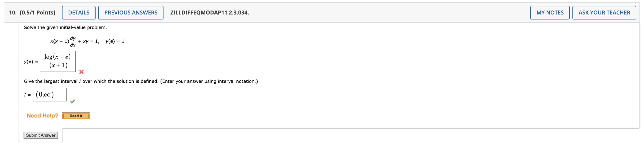Open the Read It help resource
644x144 pixels.
[x=76, y=115]
